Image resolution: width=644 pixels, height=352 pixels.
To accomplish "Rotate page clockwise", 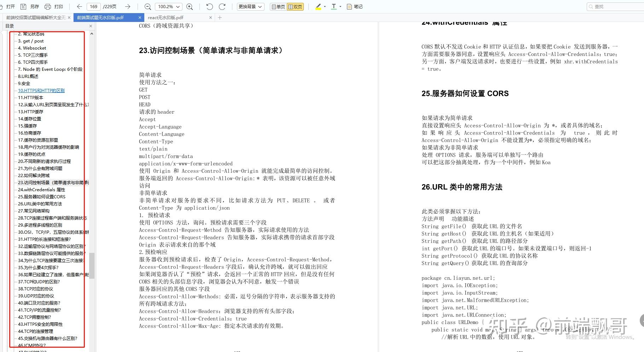I will tap(222, 6).
